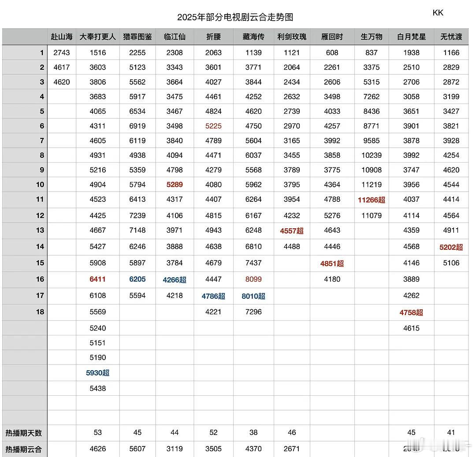476x457 pixels.
Task: Click red value 4557超 in 利剑玫瑰
Action: (x=292, y=231)
